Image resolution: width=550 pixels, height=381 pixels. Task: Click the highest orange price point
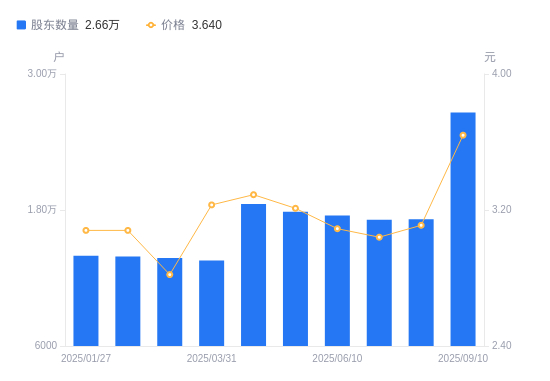click(x=463, y=135)
